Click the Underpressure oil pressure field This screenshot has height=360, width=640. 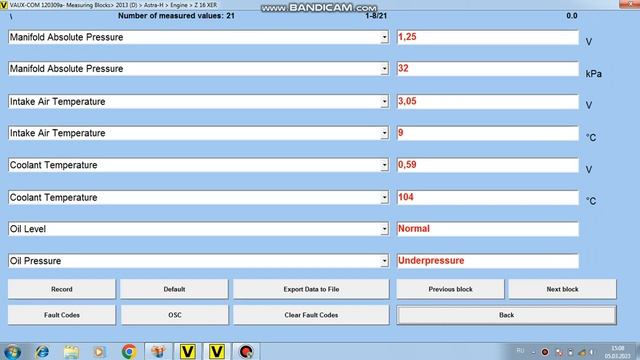point(488,261)
